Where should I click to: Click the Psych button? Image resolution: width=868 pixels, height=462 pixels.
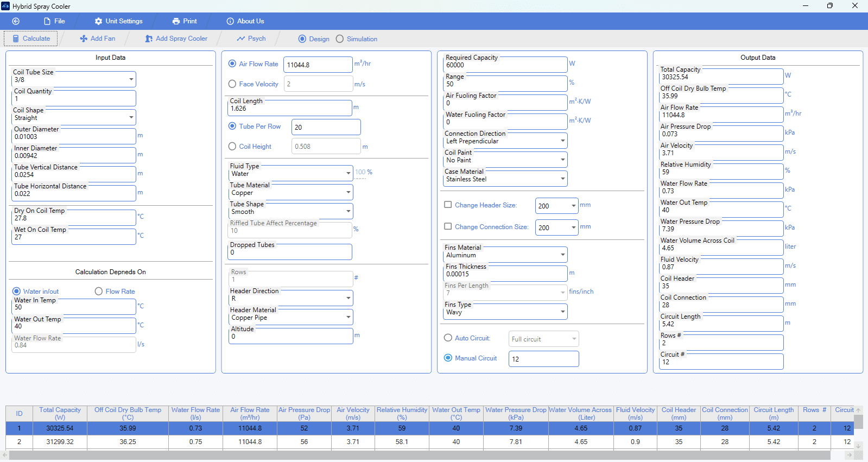251,39
